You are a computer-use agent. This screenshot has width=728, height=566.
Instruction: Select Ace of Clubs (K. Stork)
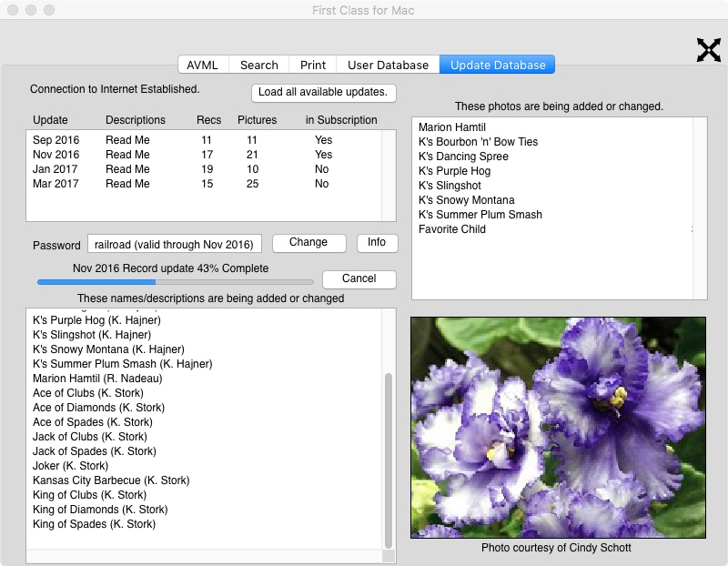(x=88, y=393)
